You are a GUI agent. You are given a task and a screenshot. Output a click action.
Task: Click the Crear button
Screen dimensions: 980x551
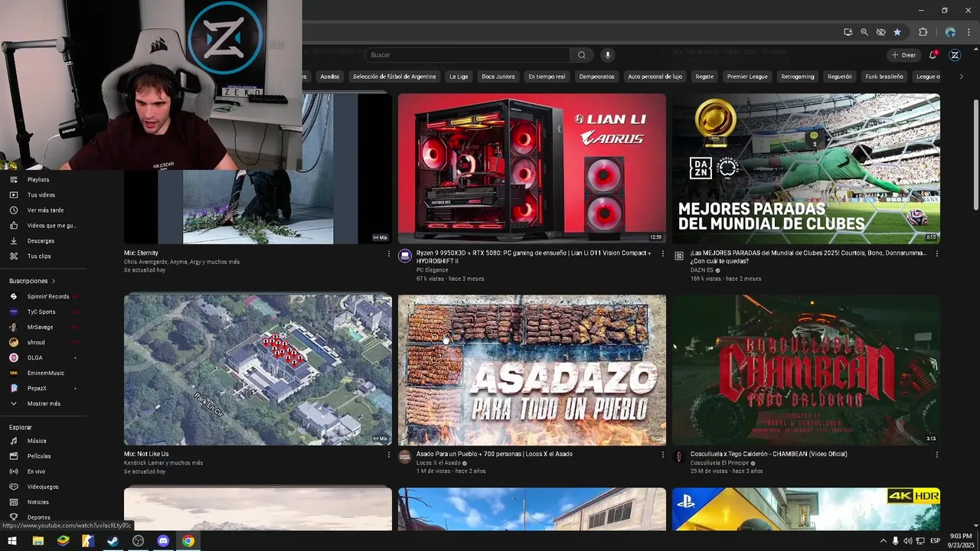point(904,55)
